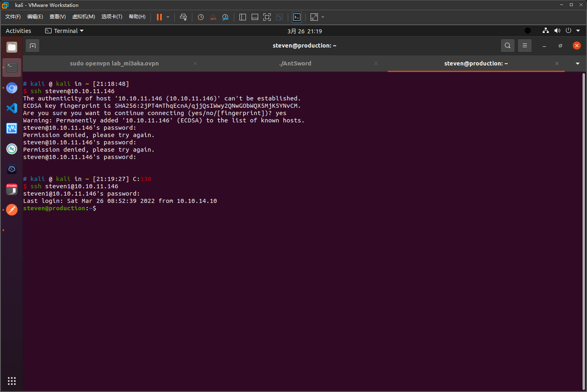
Task: Open the 虚拟机(M) menu
Action: 84,17
